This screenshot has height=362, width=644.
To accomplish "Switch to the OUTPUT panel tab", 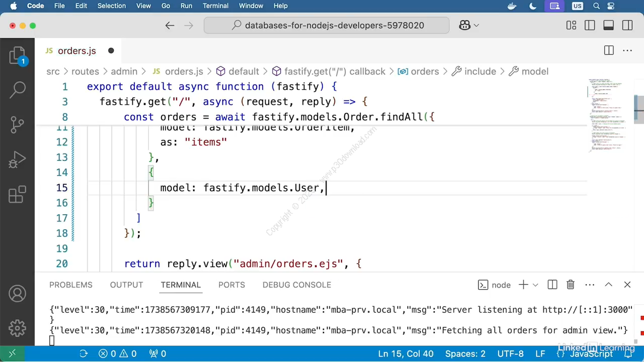I will click(x=126, y=285).
